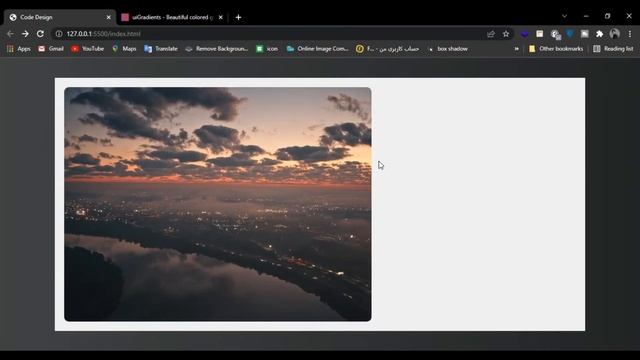The height and width of the screenshot is (360, 640).
Task: Open the YouTube bookmark
Action: 87,49
